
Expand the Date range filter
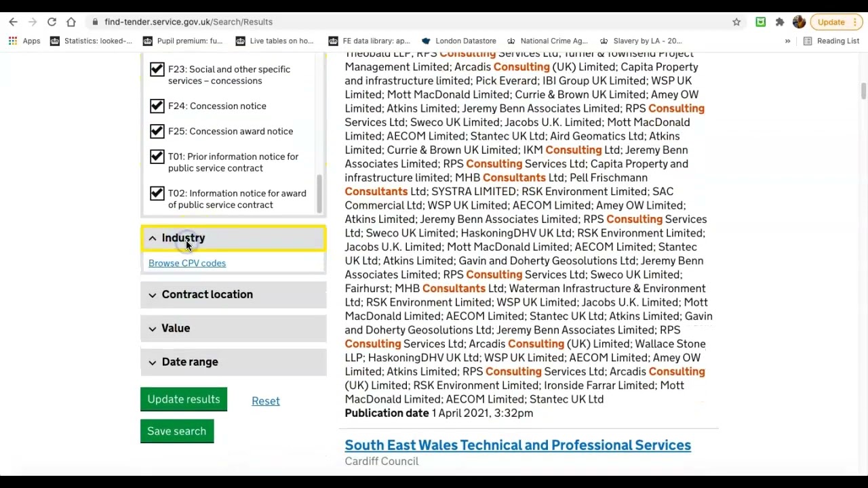point(233,362)
